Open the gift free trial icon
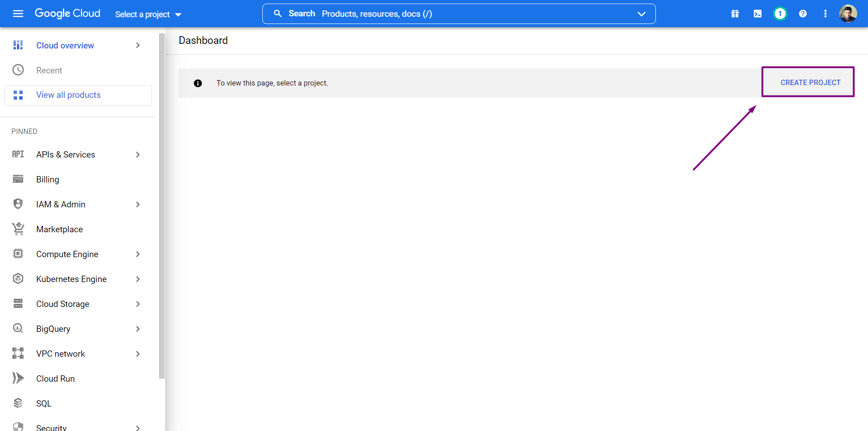Image resolution: width=868 pixels, height=431 pixels. pos(735,14)
